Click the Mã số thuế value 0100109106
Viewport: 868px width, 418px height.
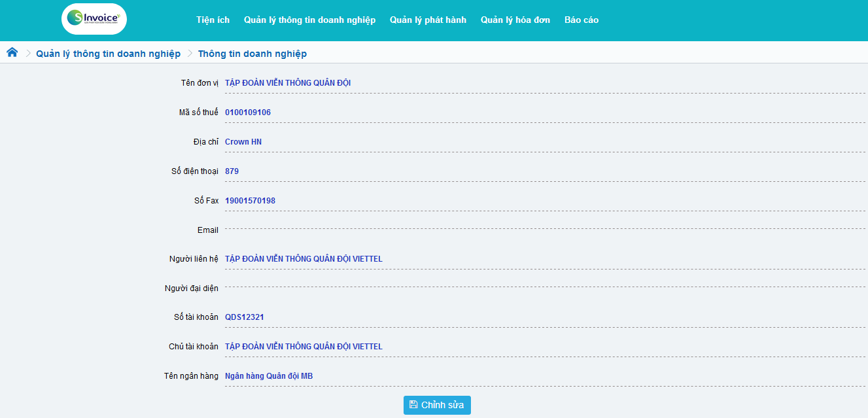(x=248, y=113)
